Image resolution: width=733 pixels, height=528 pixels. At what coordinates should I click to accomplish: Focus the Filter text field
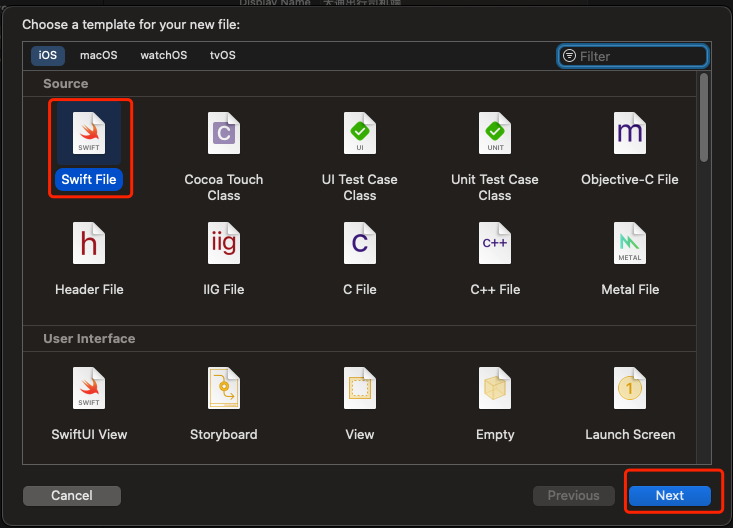[x=633, y=56]
